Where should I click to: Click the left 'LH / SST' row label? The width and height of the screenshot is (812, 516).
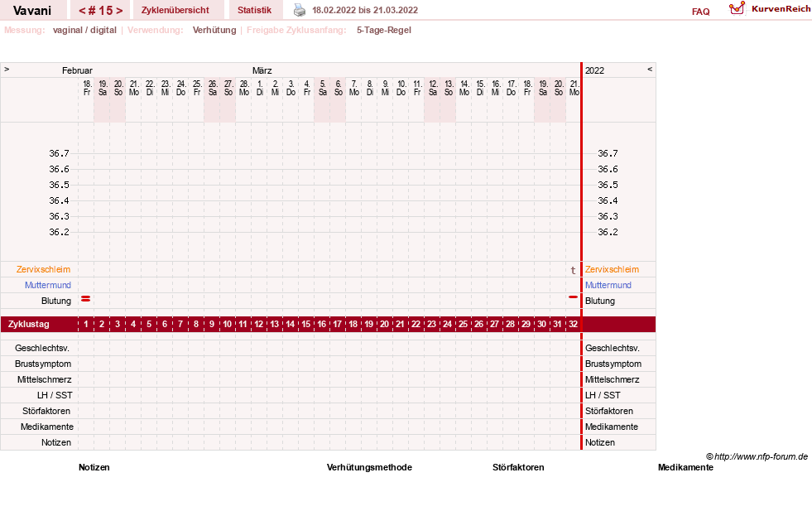55,395
